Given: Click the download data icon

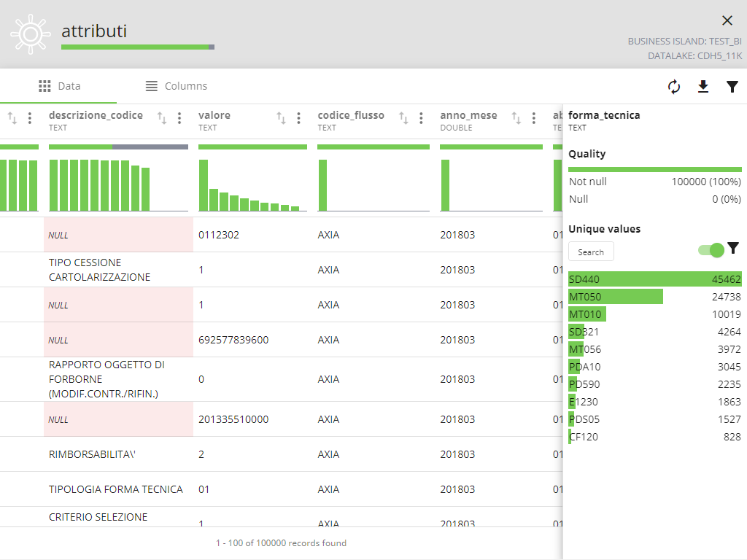Looking at the screenshot, I should tap(703, 87).
